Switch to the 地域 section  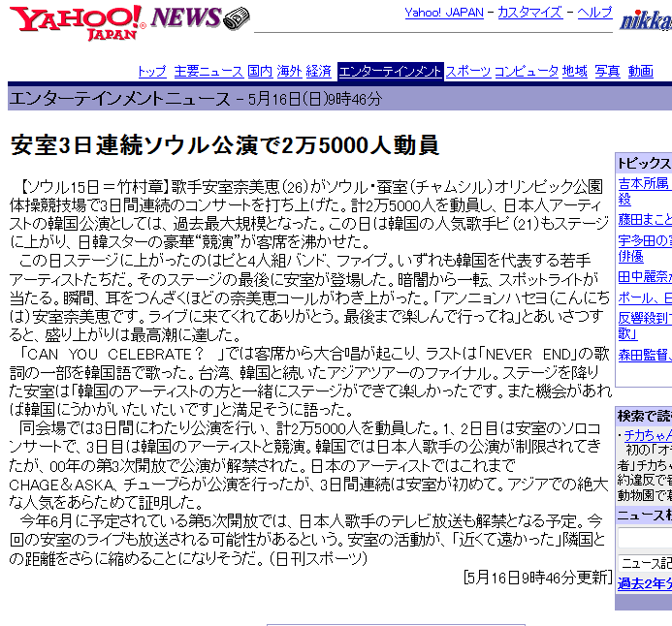tap(575, 71)
